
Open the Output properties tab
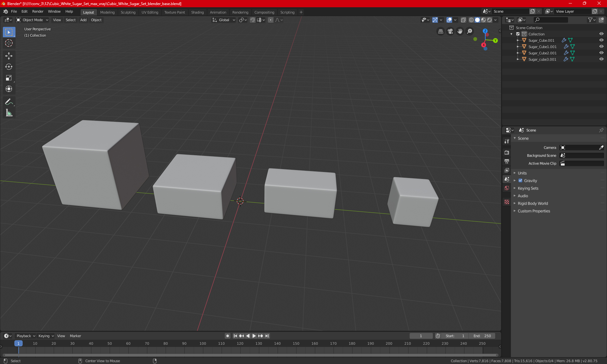pyautogui.click(x=507, y=161)
